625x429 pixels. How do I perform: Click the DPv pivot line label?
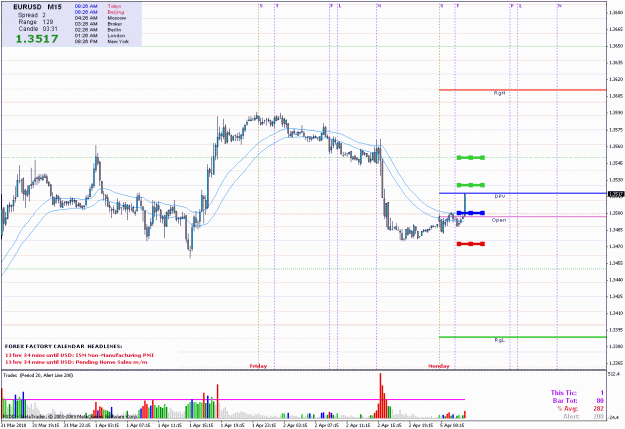(499, 197)
